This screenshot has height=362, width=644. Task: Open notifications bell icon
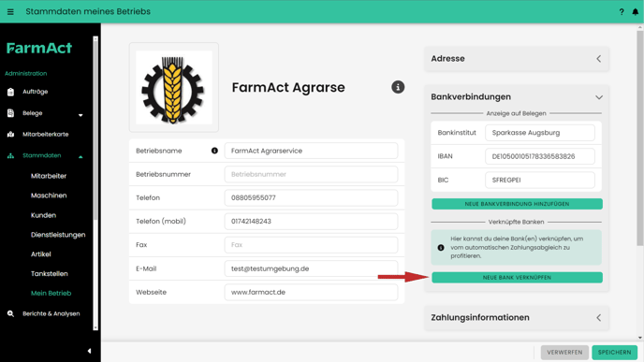coord(635,12)
